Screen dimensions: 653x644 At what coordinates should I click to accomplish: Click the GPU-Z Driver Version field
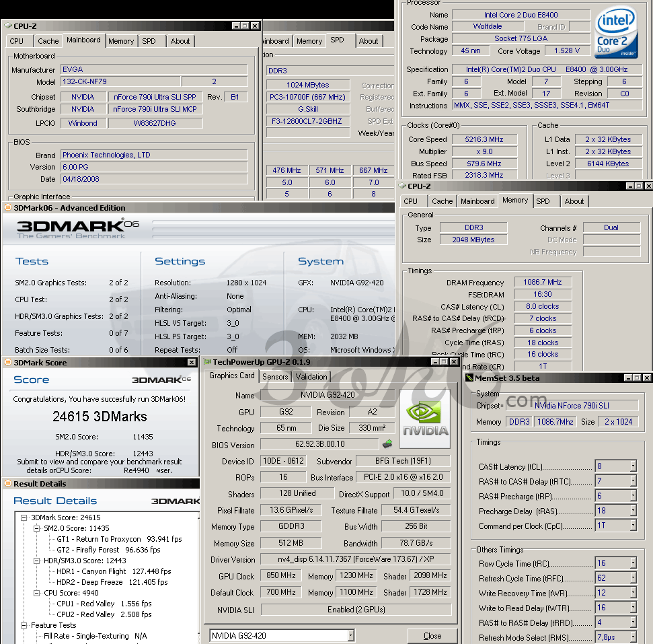[356, 559]
